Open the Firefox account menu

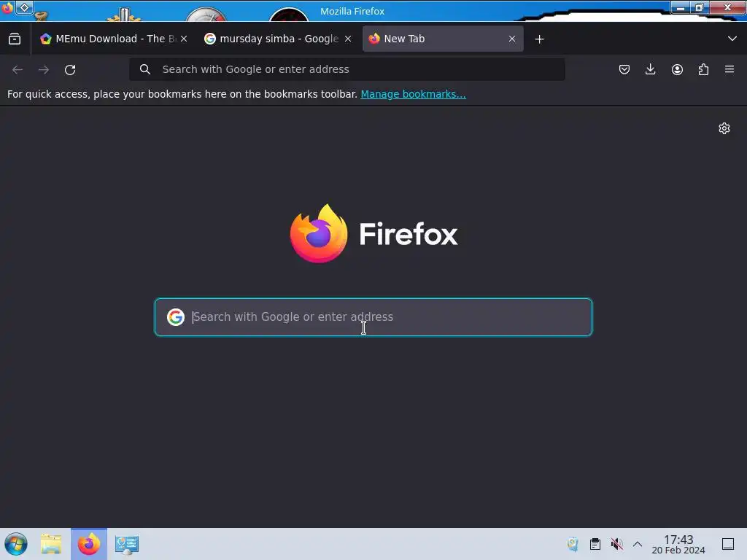677,69
